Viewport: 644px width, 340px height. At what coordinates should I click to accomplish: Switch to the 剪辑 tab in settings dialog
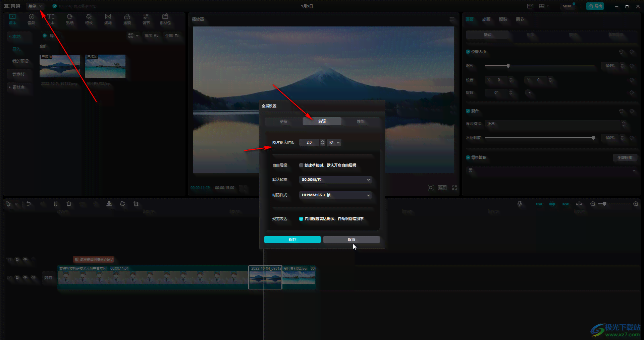point(322,121)
